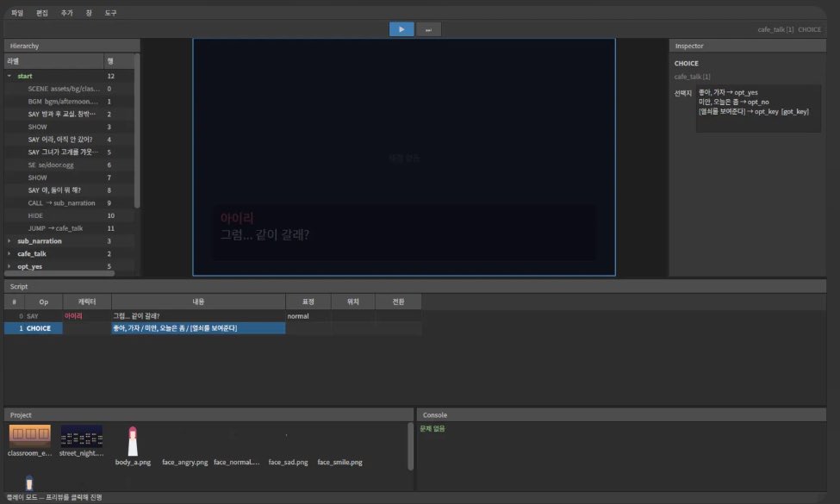The width and height of the screenshot is (840, 504).
Task: Click the blue play button in toolbar
Action: point(401,29)
